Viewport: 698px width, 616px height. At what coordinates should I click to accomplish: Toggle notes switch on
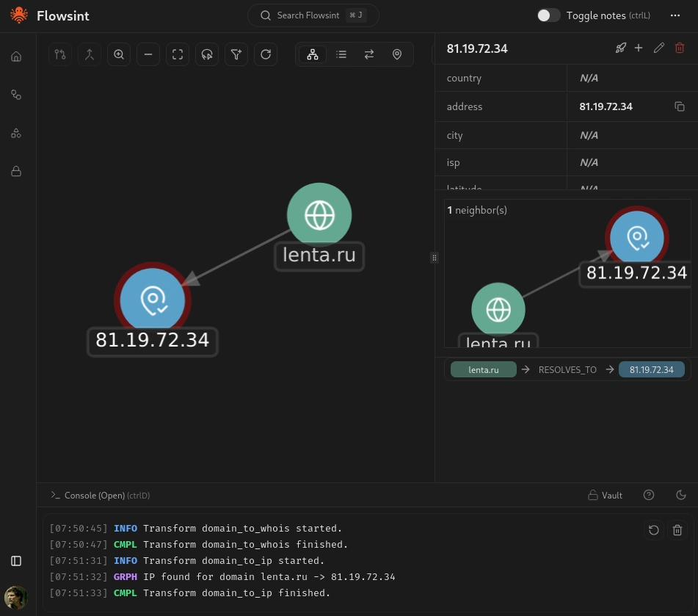pyautogui.click(x=548, y=15)
